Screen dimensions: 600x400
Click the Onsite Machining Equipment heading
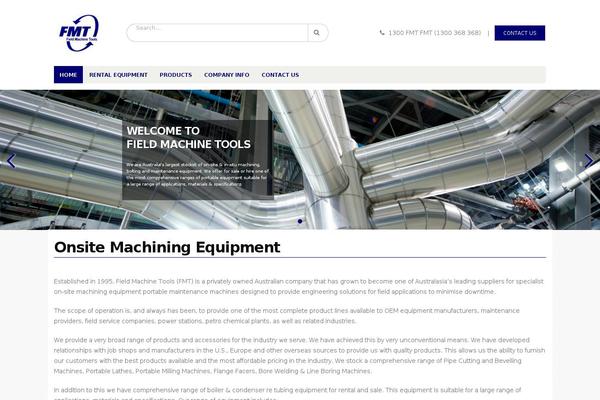(x=167, y=247)
